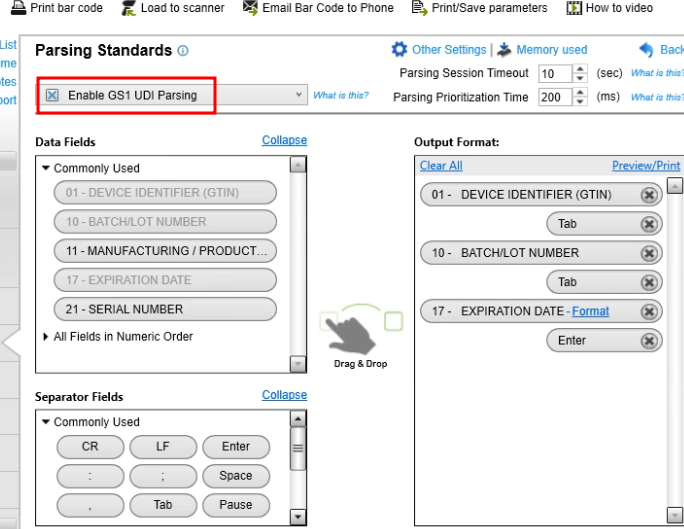Expand All Fields in Numeric Order
Screen dimensions: 684x529
pos(46,337)
